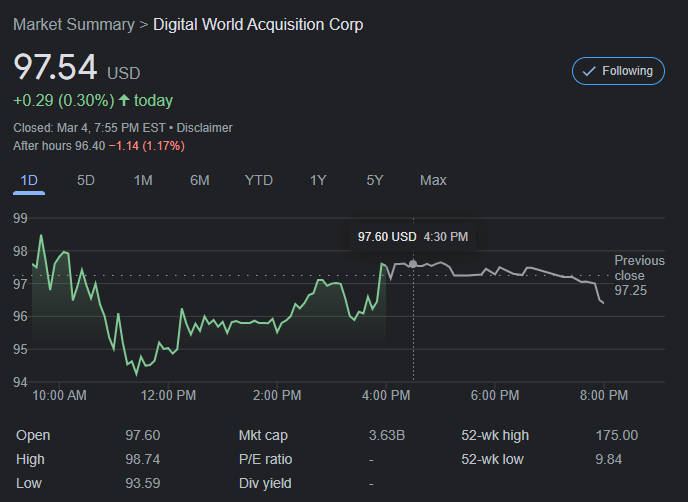Click the Mkt cap value 3.63B
This screenshot has width=688, height=502.
(x=387, y=435)
